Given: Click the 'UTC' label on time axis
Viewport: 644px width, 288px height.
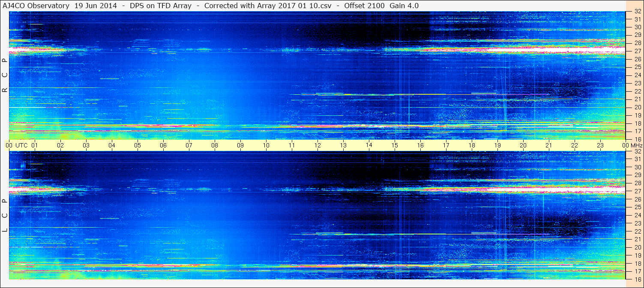Looking at the screenshot, I should (21, 145).
